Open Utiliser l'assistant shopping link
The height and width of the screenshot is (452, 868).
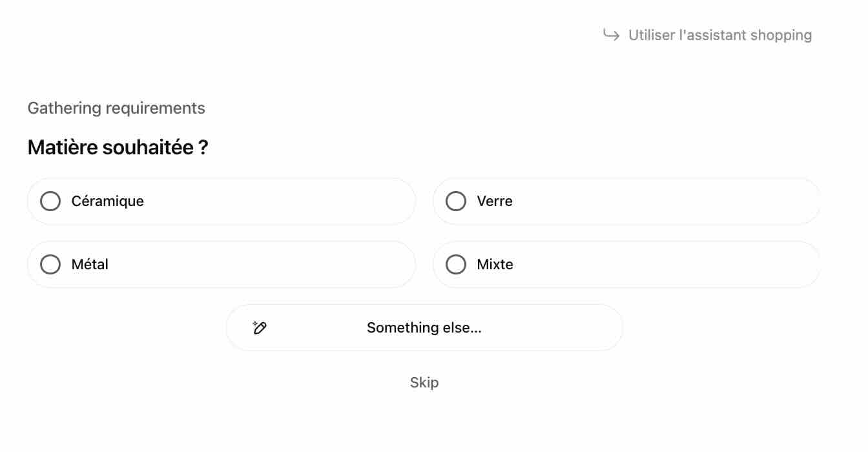719,35
